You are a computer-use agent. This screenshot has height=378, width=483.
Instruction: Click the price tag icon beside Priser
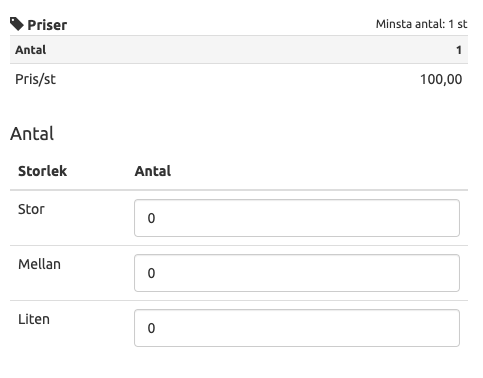point(17,24)
